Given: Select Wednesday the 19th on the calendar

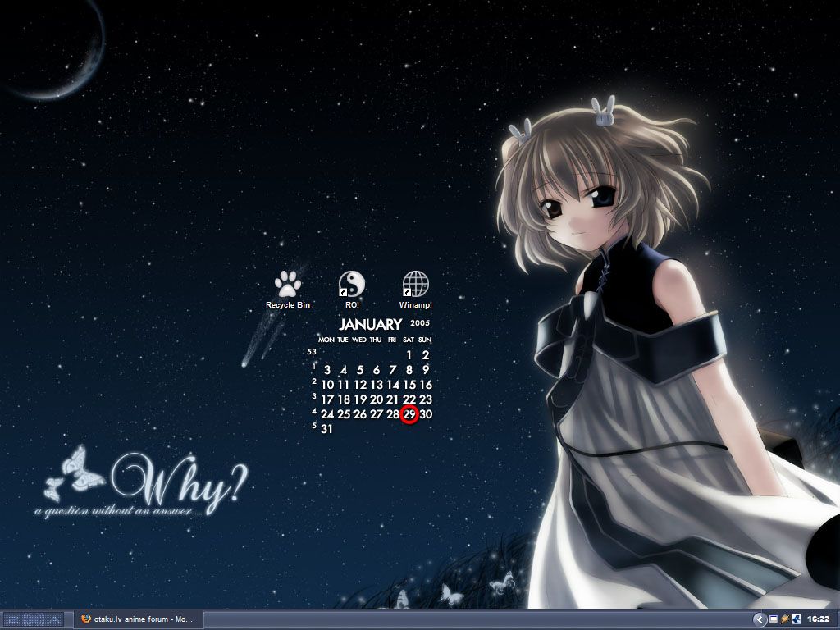Looking at the screenshot, I should pos(360,399).
